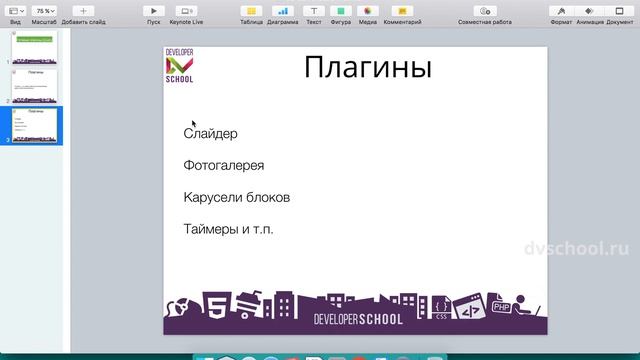Open the 75% zoom (Масштаб) dropdown

pyautogui.click(x=44, y=11)
